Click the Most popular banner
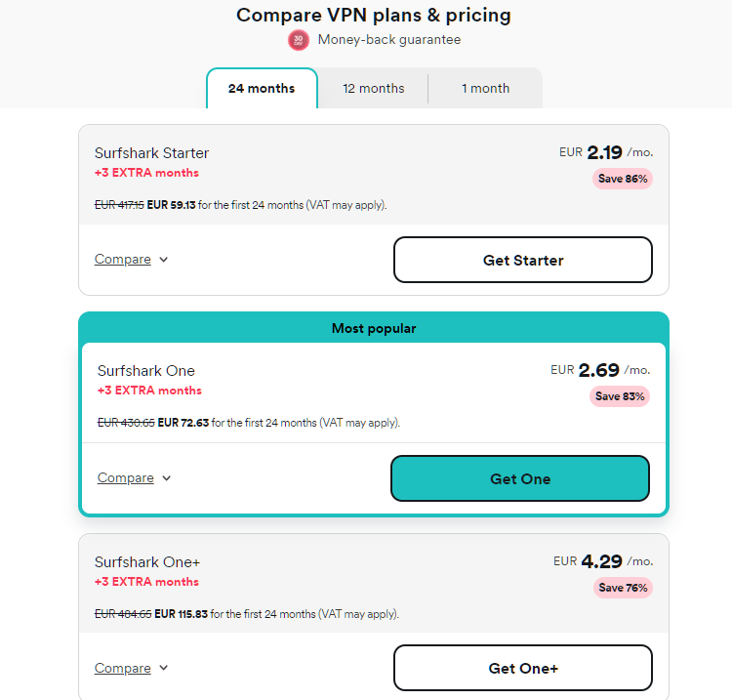Viewport: 732px width, 700px height. coord(374,328)
